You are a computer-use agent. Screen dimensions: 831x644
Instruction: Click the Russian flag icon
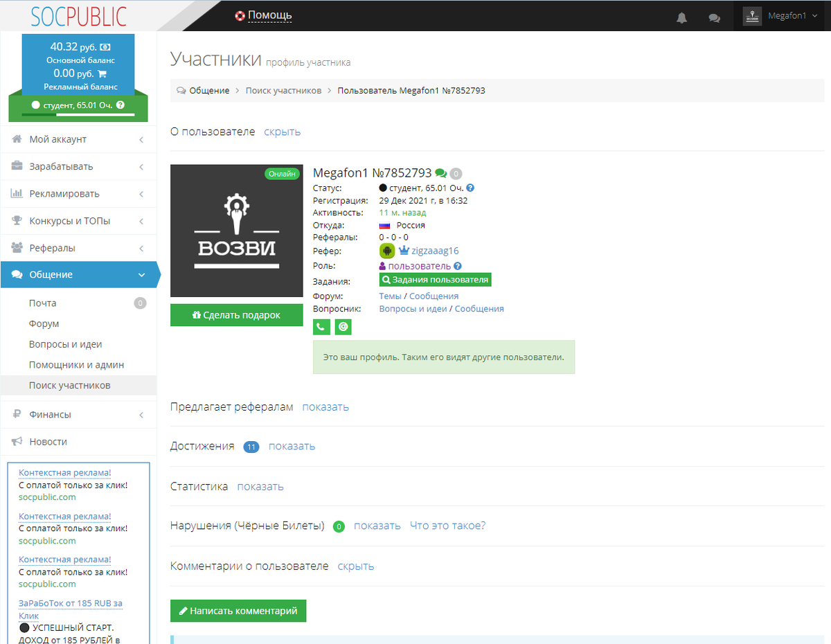click(385, 226)
